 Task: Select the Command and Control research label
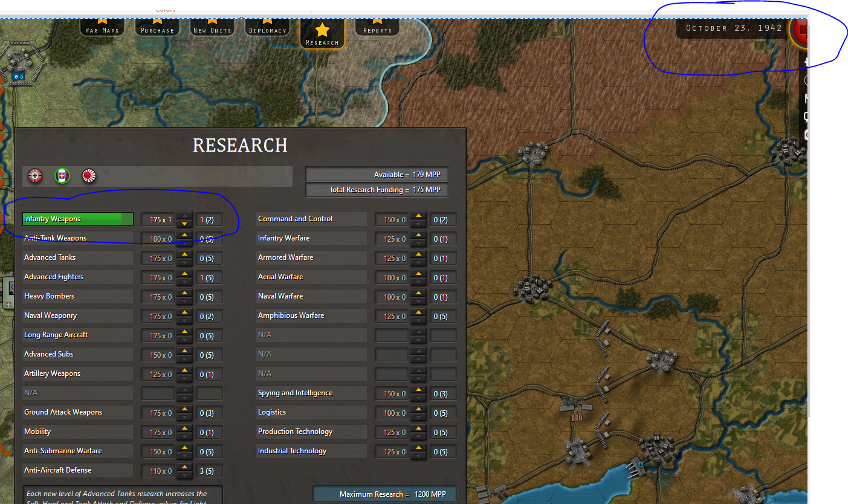click(311, 219)
